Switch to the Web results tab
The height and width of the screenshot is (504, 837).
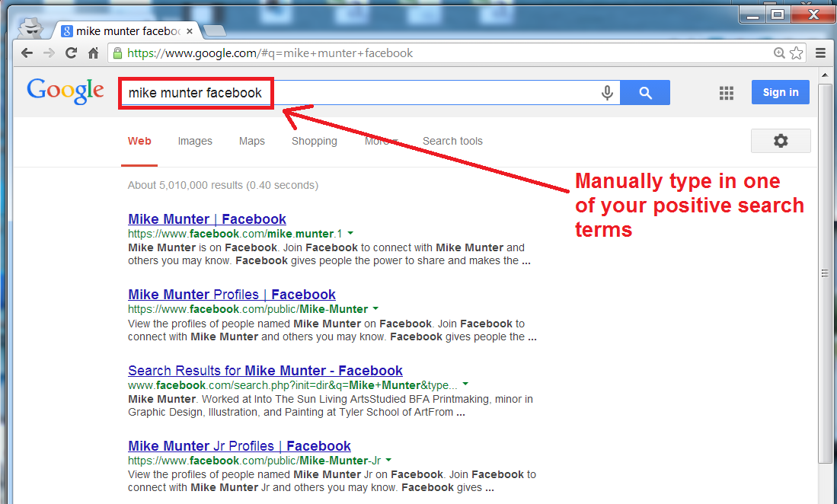coord(139,141)
